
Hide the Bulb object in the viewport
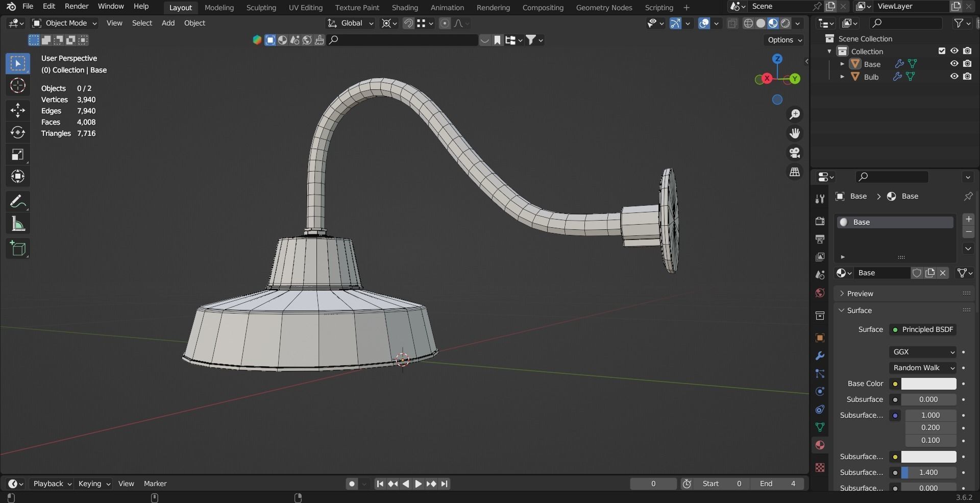point(954,77)
